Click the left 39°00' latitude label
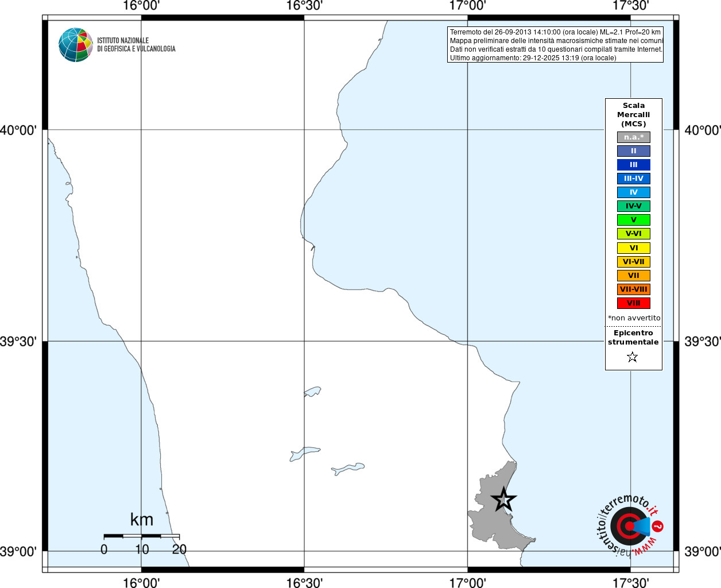 pyautogui.click(x=18, y=552)
